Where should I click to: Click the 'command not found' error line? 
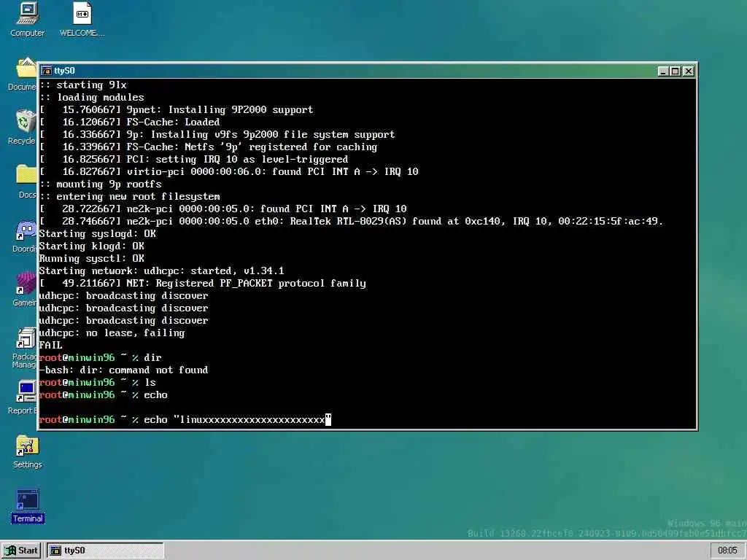[123, 370]
